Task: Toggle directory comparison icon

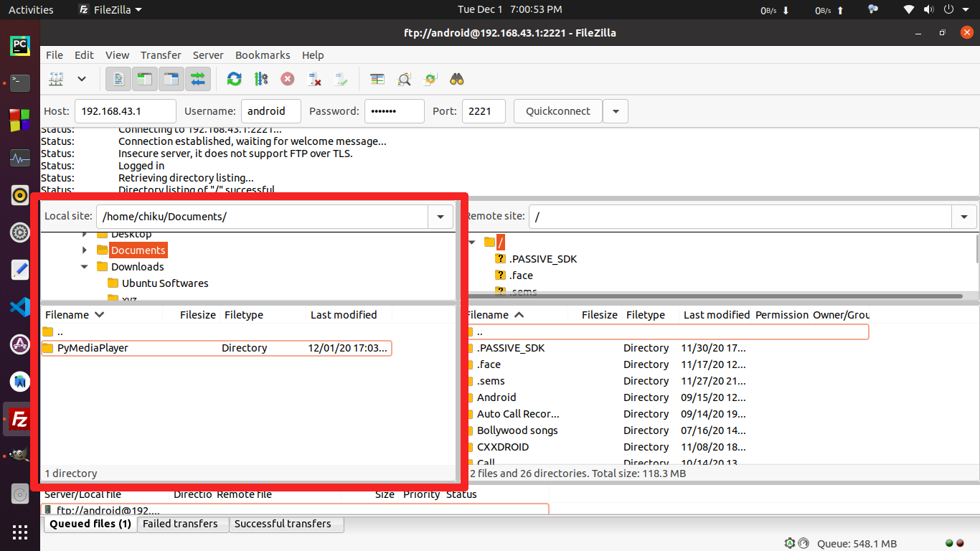Action: 404,79
